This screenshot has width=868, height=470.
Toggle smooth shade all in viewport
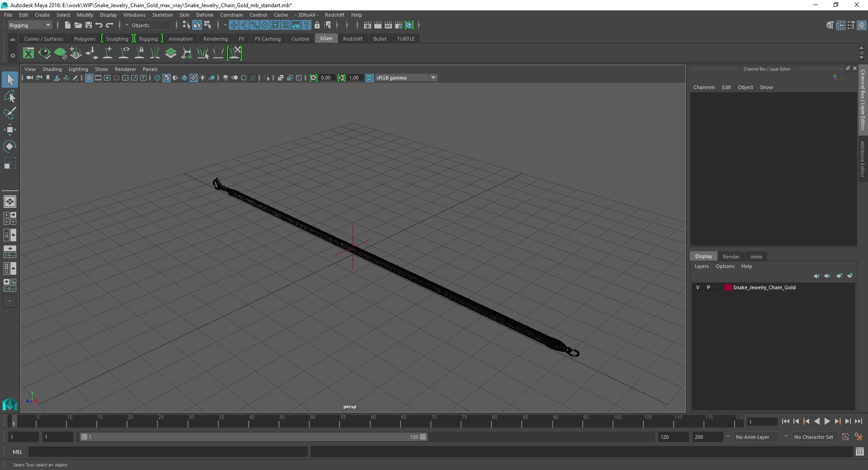point(166,78)
